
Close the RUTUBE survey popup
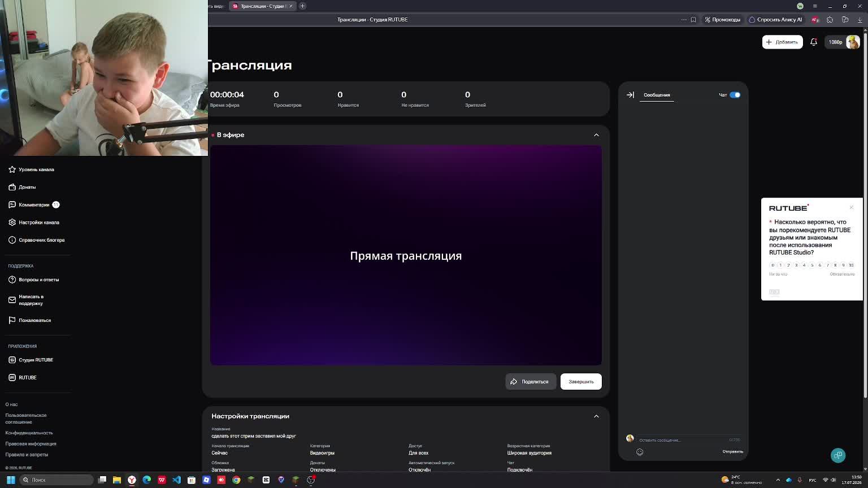(x=851, y=207)
